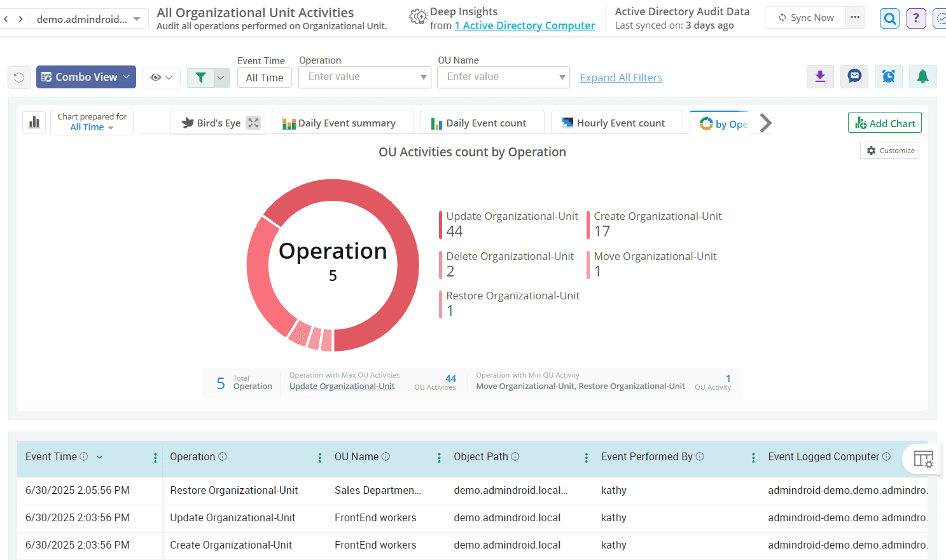Click the download export icon
The image size is (946, 560).
click(820, 77)
